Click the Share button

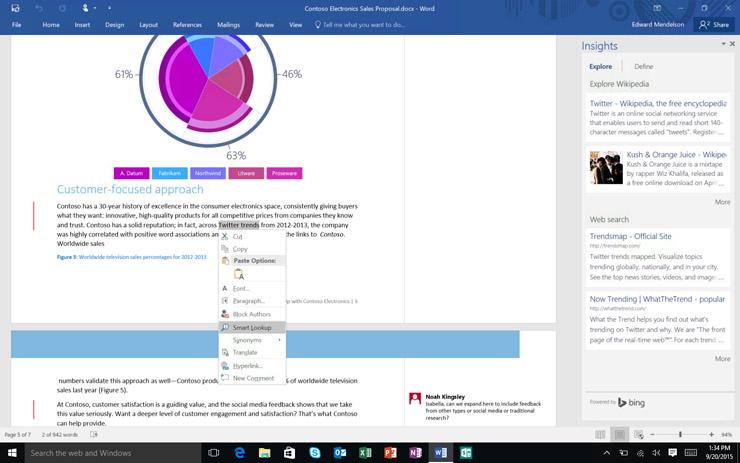pos(714,25)
